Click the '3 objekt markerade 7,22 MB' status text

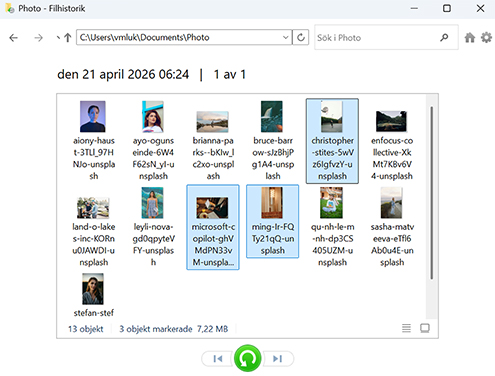click(174, 329)
